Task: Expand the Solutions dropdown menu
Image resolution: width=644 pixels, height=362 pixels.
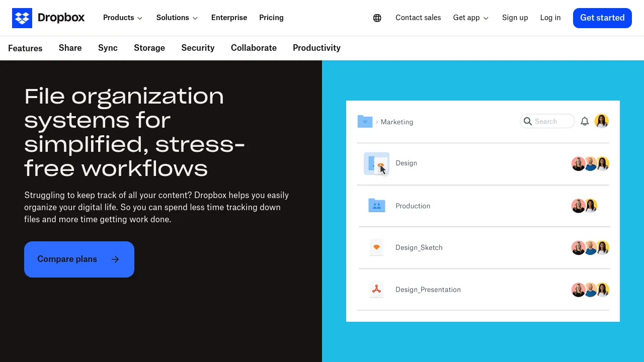Action: 177,18
